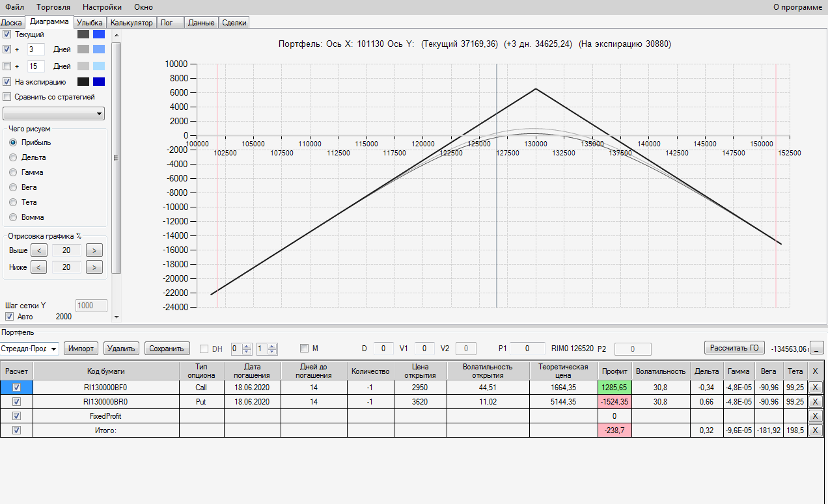Click the gray +15 Дней color swatch
The width and height of the screenshot is (828, 504).
(x=83, y=66)
